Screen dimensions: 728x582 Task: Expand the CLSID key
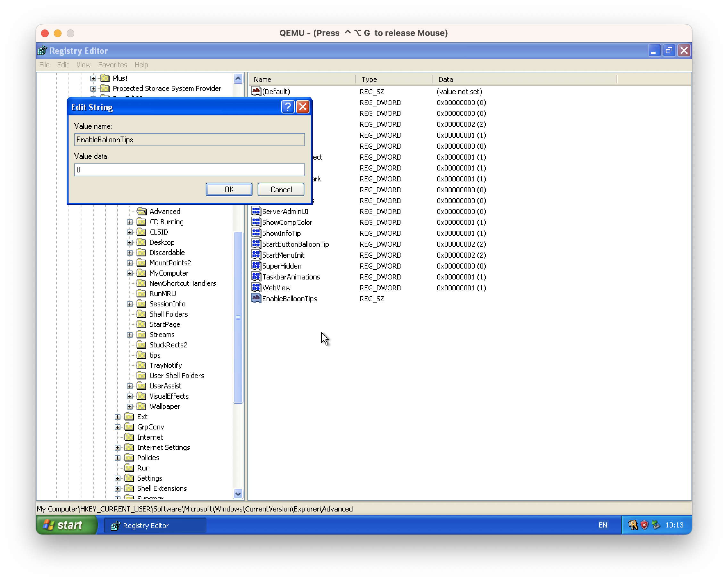(x=130, y=232)
